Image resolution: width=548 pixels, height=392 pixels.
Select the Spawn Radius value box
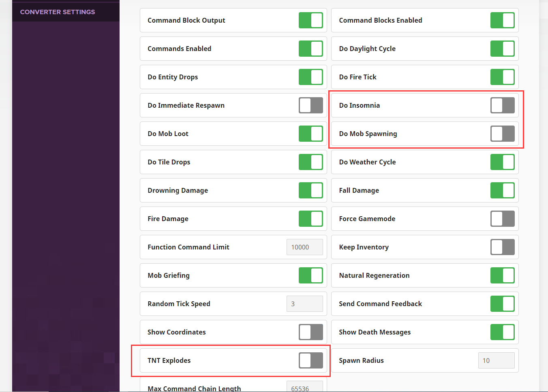click(497, 360)
